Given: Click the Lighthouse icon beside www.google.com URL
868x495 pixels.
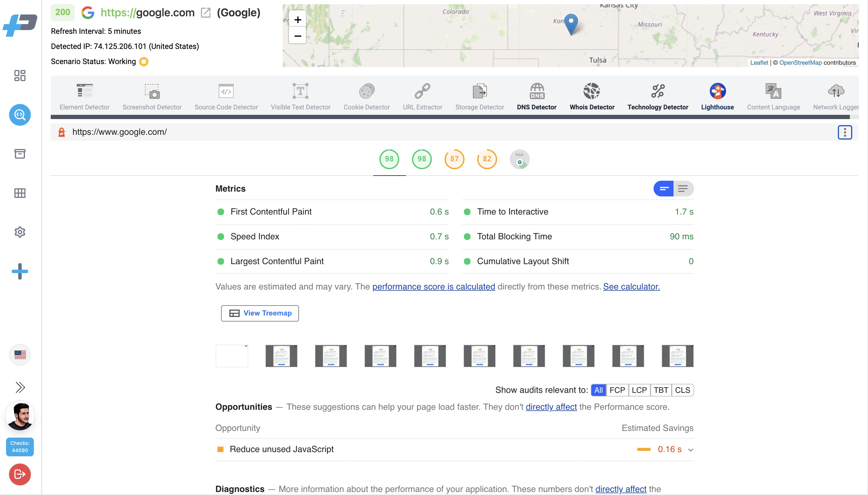Looking at the screenshot, I should coord(62,132).
